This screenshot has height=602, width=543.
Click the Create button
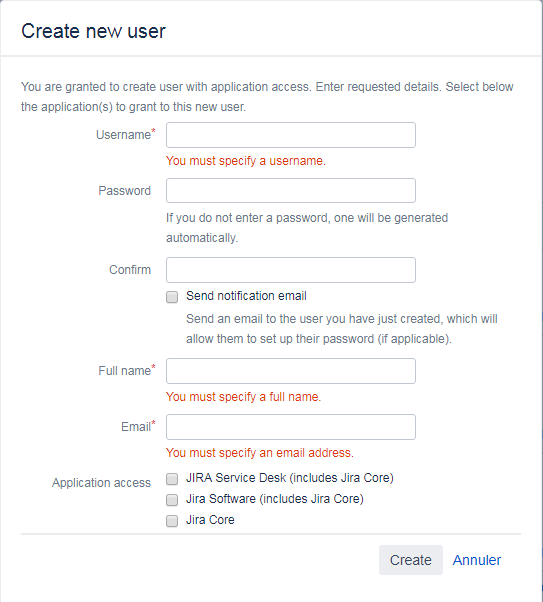click(411, 560)
